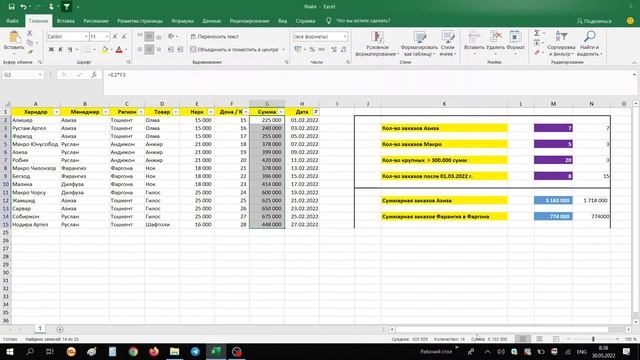Toggle Wrap Text (Переносить текст)

click(214, 36)
